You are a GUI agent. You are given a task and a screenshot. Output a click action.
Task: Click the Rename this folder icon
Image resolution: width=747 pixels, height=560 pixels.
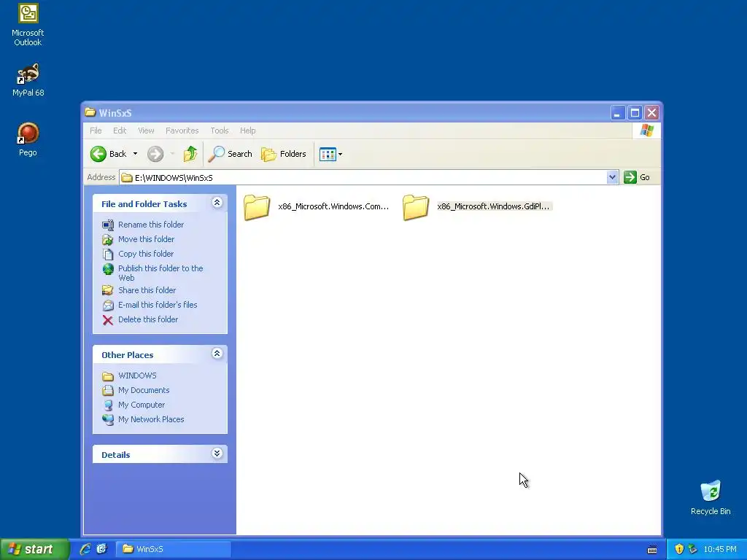tap(108, 225)
